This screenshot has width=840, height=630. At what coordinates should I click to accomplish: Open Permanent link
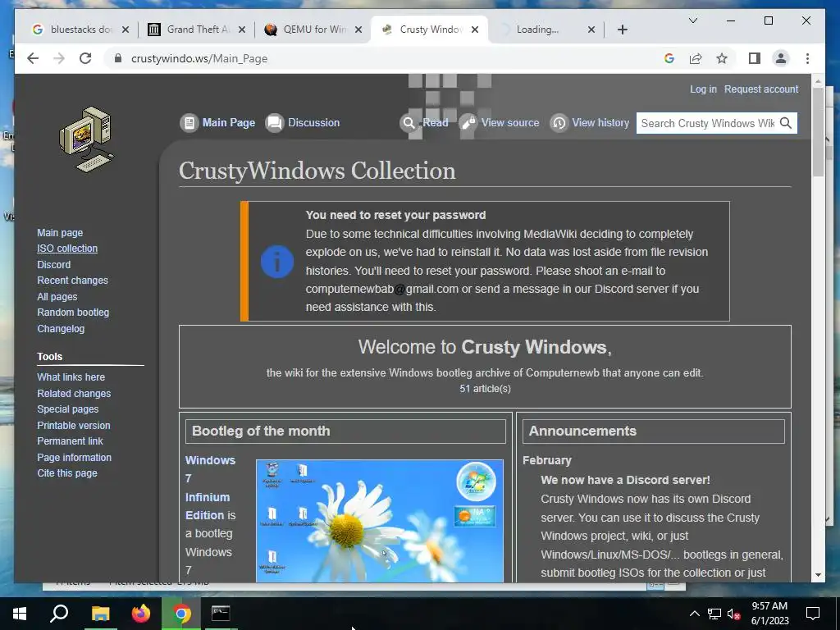pyautogui.click(x=70, y=441)
